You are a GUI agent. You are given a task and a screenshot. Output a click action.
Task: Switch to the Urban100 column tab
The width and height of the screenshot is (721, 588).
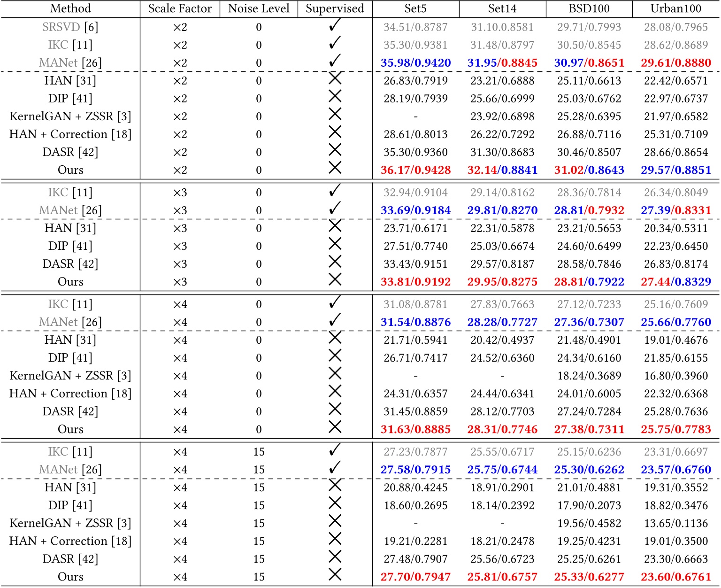676,8
